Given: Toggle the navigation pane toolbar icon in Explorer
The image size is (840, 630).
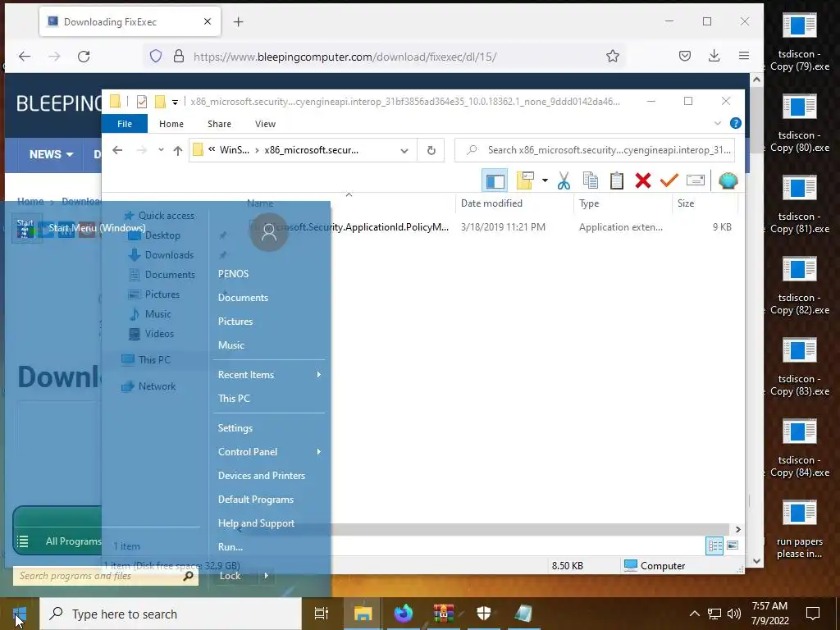Looking at the screenshot, I should [495, 180].
